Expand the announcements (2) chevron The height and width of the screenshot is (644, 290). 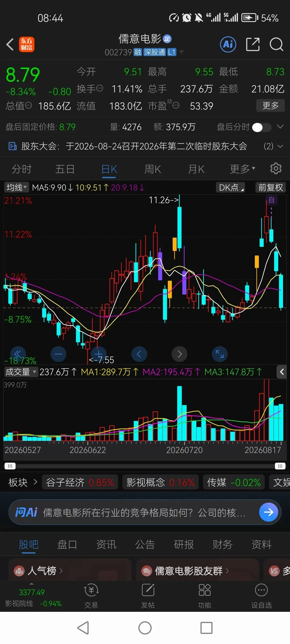click(x=280, y=146)
